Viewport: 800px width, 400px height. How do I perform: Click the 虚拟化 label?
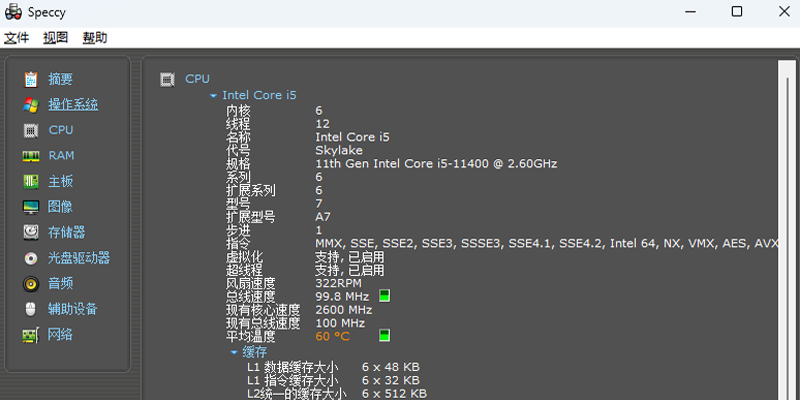[x=244, y=257]
